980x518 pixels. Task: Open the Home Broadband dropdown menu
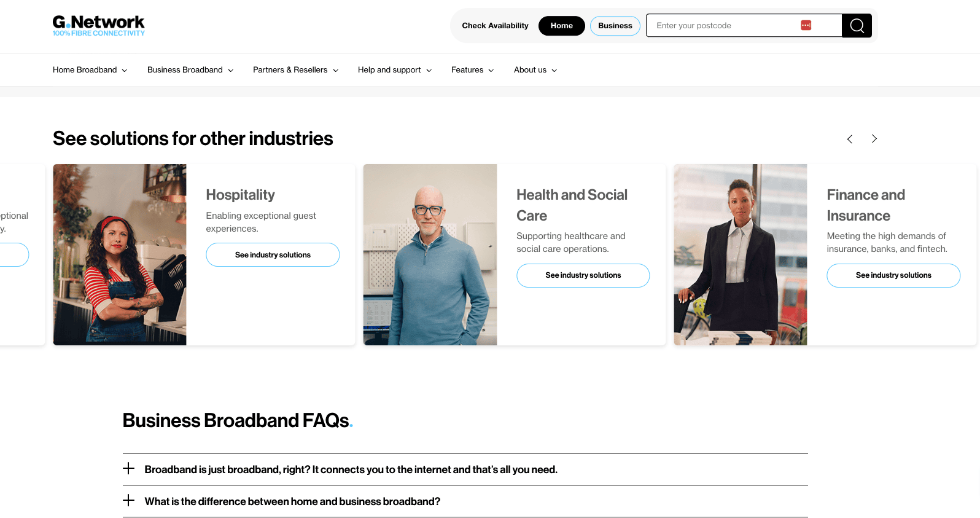point(90,70)
